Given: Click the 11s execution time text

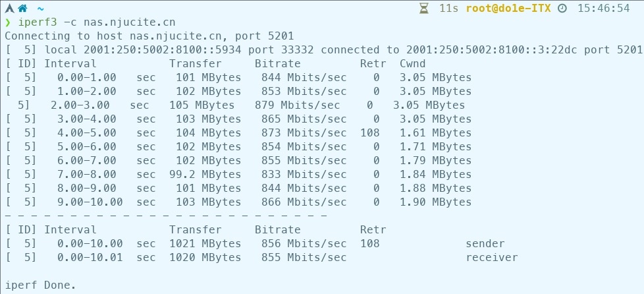Looking at the screenshot, I should point(448,8).
